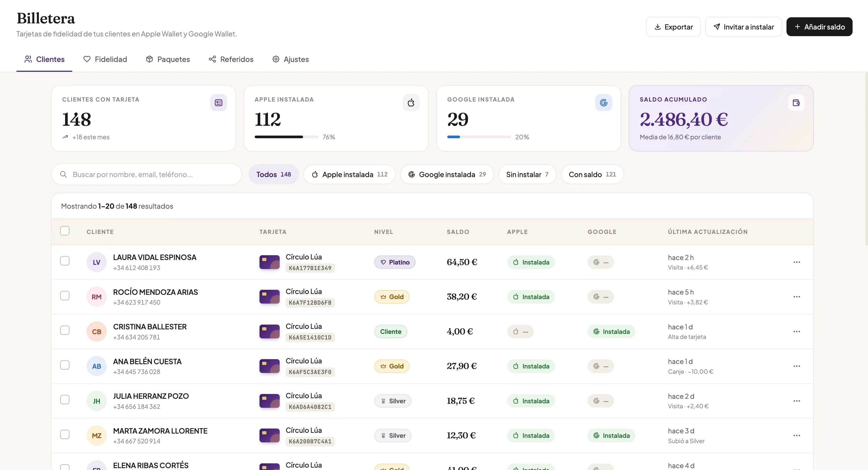Click the Google icon in Google instalada card
This screenshot has height=470, width=868.
[603, 103]
